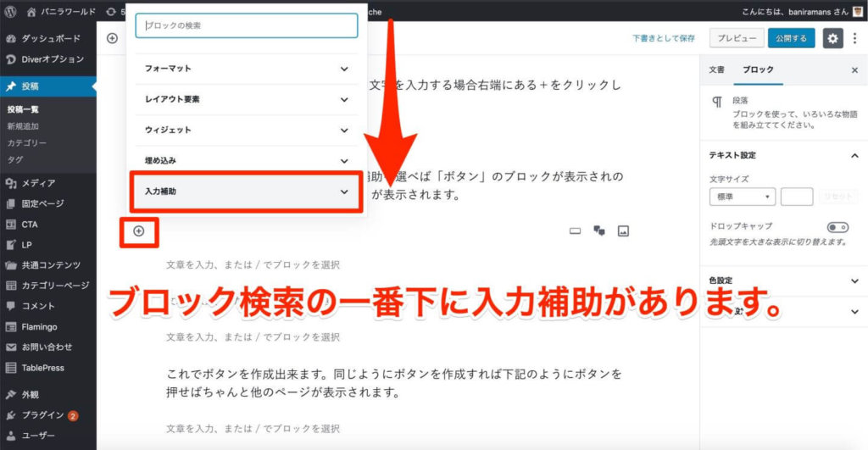Insert a button block via shortcut icon
This screenshot has width=868, height=450.
coord(576,231)
